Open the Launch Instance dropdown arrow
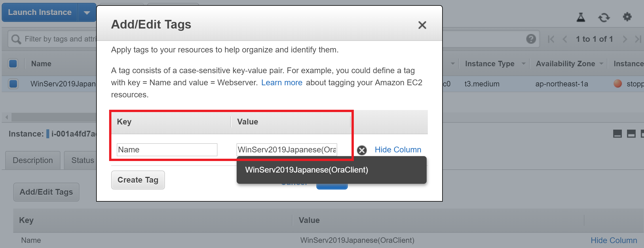644x248 pixels. coord(87,13)
